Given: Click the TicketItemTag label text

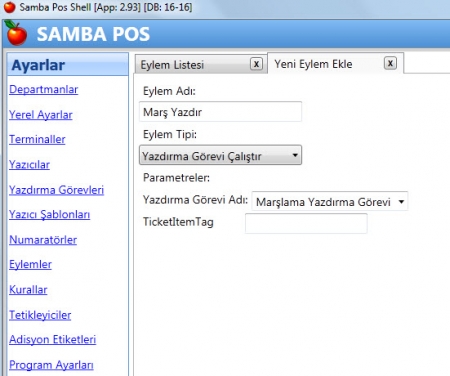Looking at the screenshot, I should tap(178, 222).
